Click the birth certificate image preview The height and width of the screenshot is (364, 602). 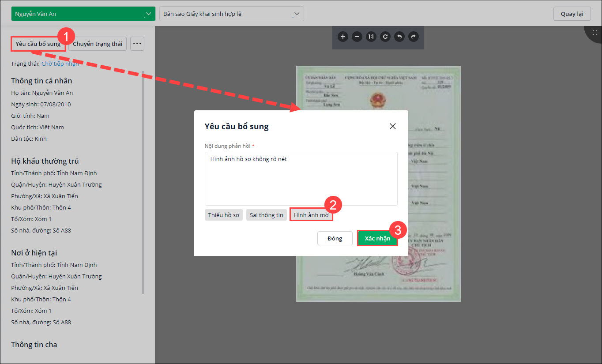tap(378, 184)
